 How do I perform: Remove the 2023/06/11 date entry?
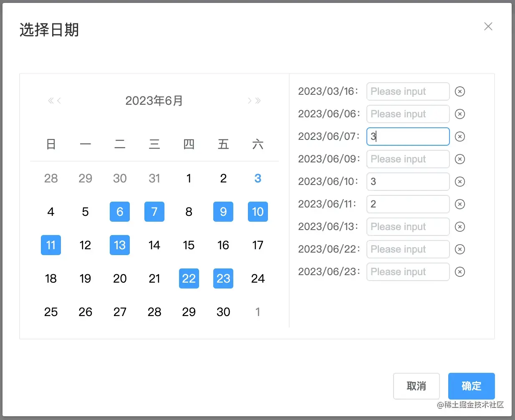(x=459, y=204)
